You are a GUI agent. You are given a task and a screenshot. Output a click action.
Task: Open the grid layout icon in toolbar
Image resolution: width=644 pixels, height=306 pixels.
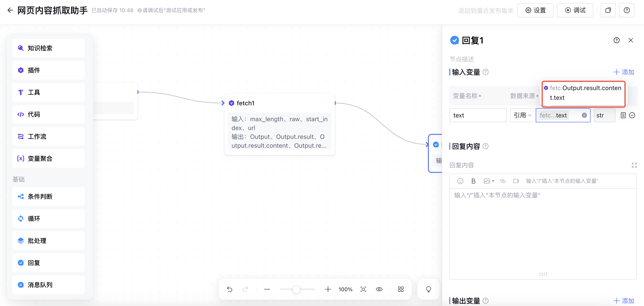[x=401, y=289]
